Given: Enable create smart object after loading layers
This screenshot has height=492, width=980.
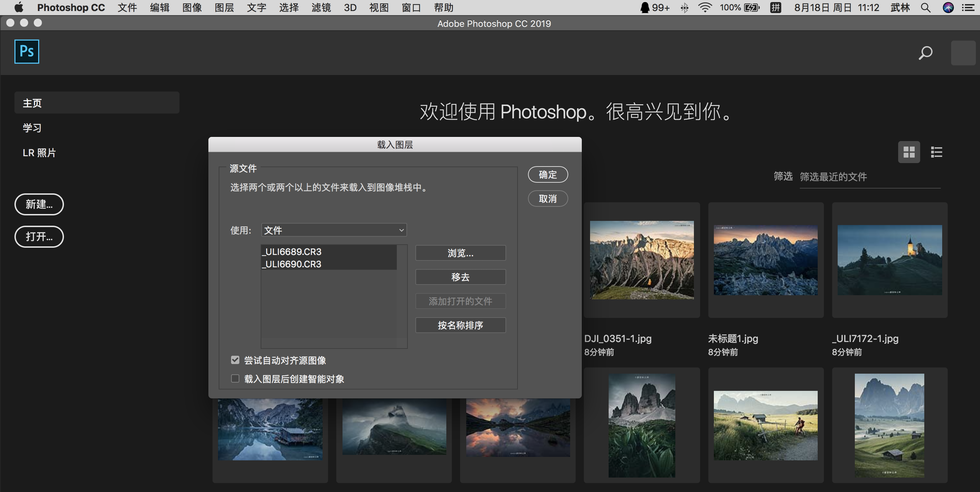Looking at the screenshot, I should [x=235, y=378].
